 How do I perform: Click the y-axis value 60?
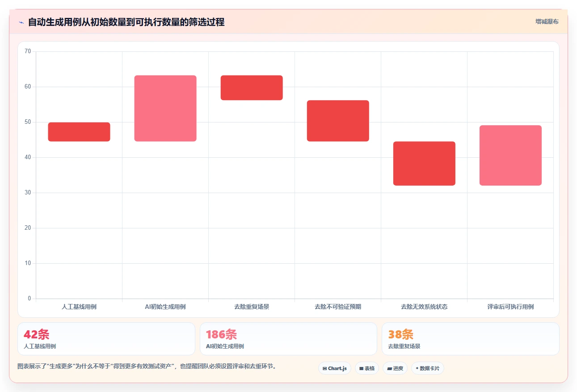click(28, 87)
